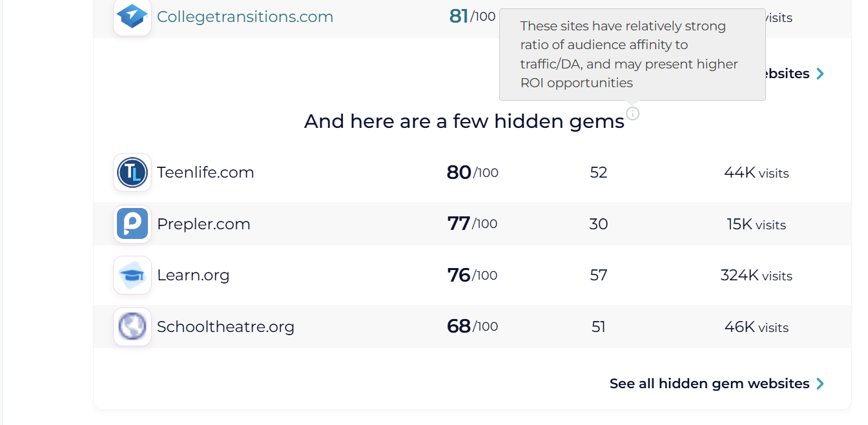Select the Teenlife.com site name

pyautogui.click(x=205, y=172)
